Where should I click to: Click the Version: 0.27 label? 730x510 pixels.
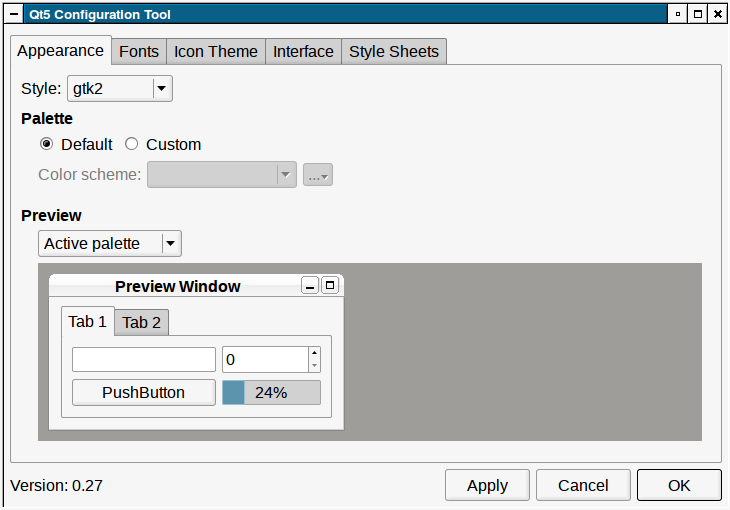click(56, 486)
